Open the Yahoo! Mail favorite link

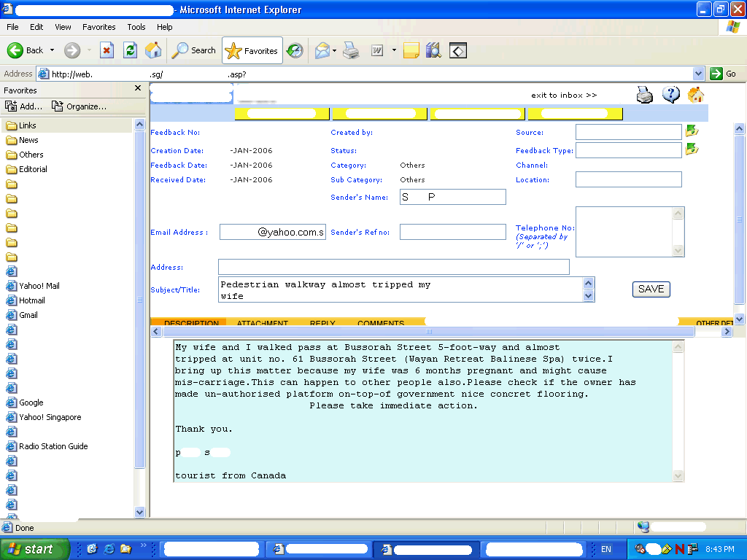tap(33, 286)
